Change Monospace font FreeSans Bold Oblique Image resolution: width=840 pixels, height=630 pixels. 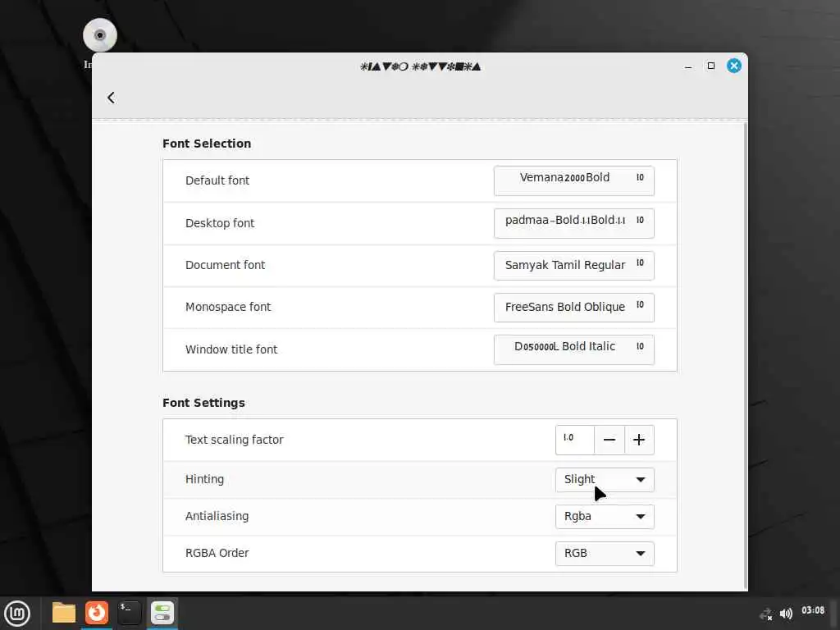(x=573, y=307)
